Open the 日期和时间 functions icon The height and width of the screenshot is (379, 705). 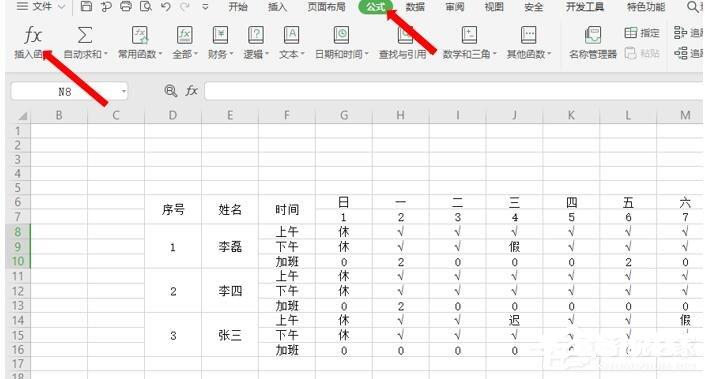341,35
